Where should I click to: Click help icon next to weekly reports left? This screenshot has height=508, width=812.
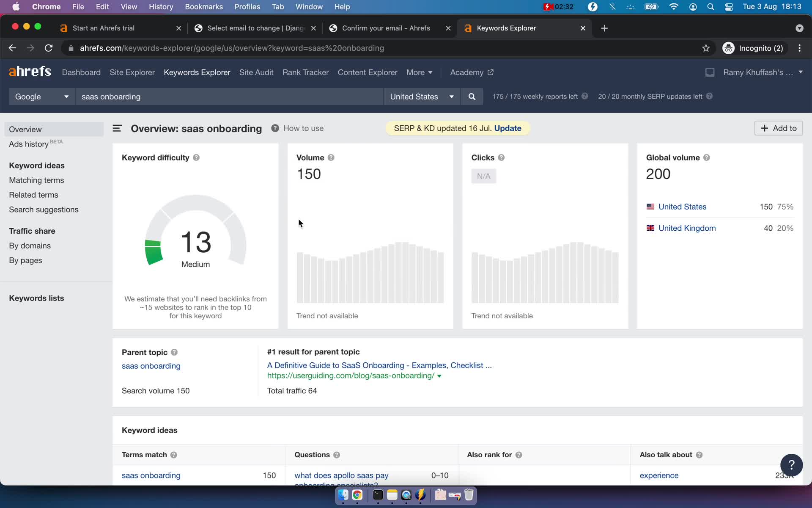585,96
